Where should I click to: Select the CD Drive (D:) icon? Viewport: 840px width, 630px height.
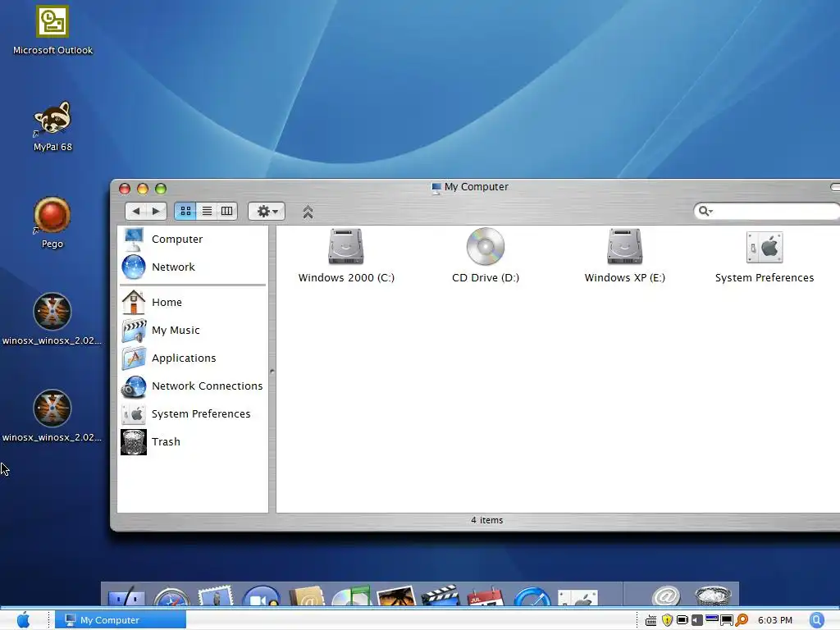pyautogui.click(x=486, y=256)
